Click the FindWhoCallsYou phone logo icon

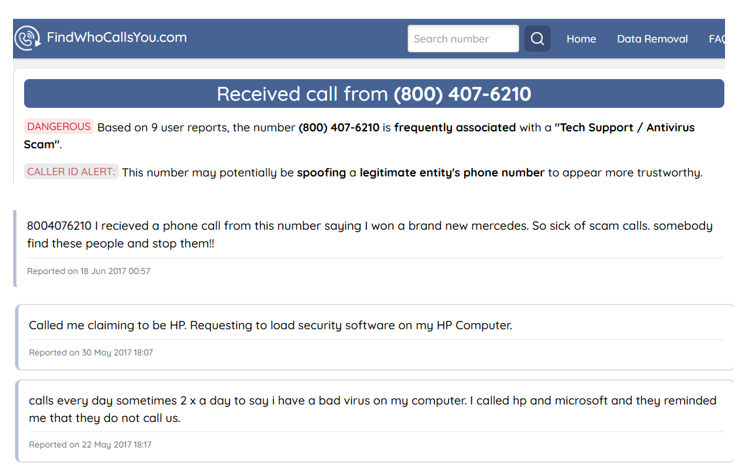(26, 38)
